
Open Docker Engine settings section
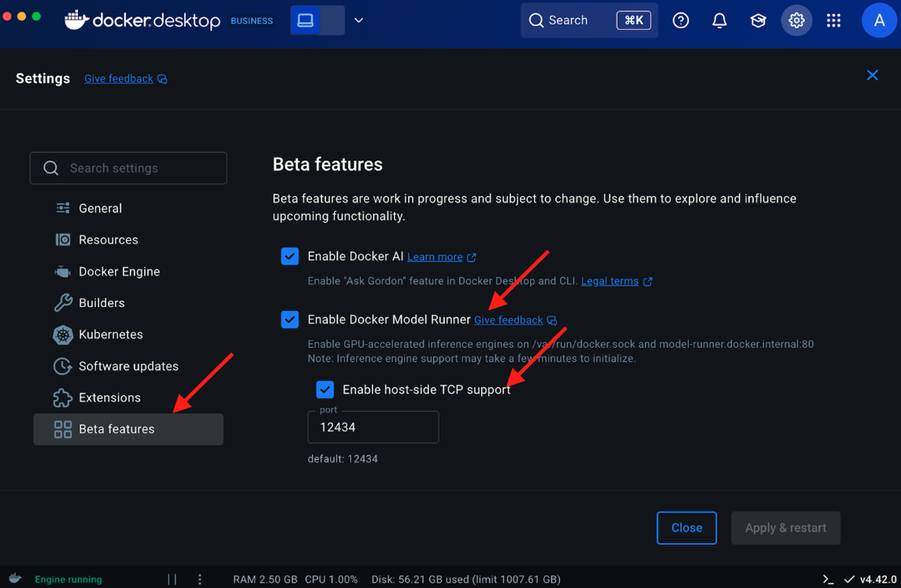coord(119,272)
